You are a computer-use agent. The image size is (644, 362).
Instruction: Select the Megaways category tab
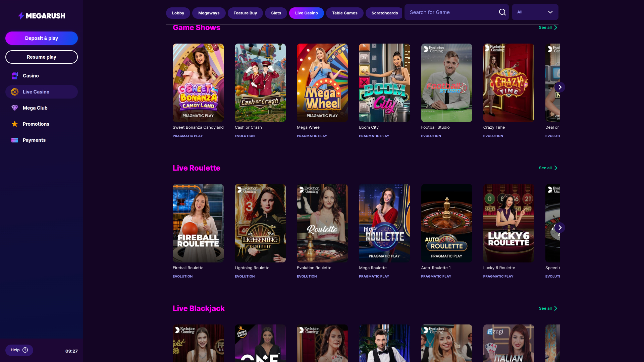pyautogui.click(x=209, y=13)
